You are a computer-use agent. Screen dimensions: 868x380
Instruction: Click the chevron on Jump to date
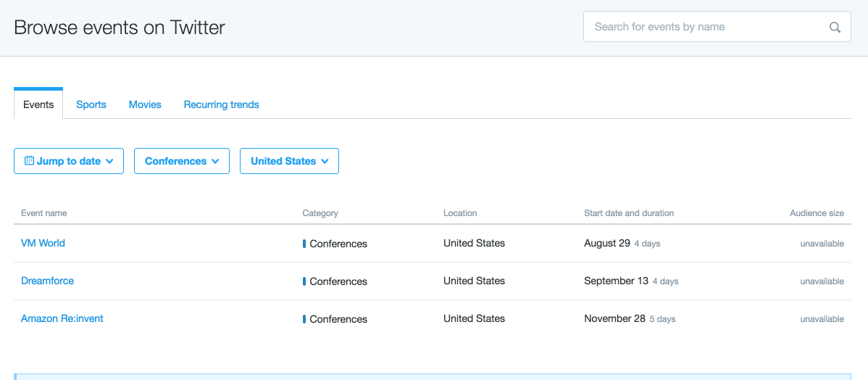click(x=109, y=161)
